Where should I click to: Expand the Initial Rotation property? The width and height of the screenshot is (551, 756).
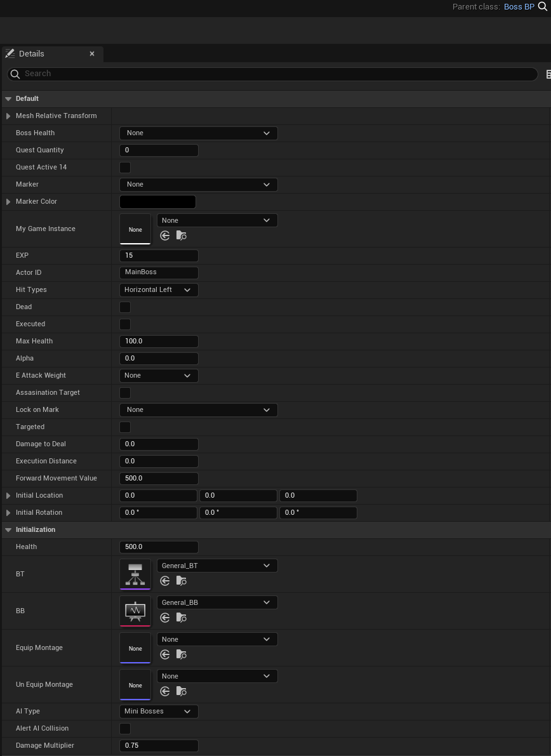(x=8, y=512)
